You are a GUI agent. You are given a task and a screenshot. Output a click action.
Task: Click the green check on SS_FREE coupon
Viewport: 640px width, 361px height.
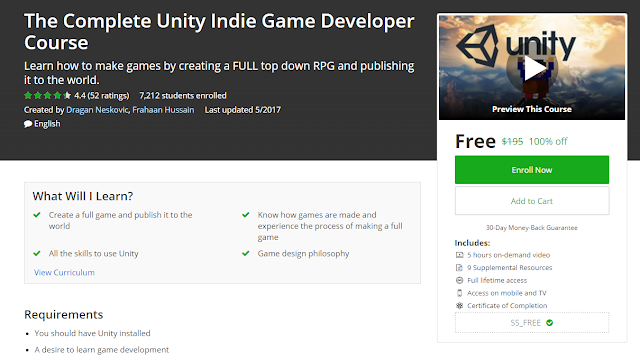[x=550, y=323]
